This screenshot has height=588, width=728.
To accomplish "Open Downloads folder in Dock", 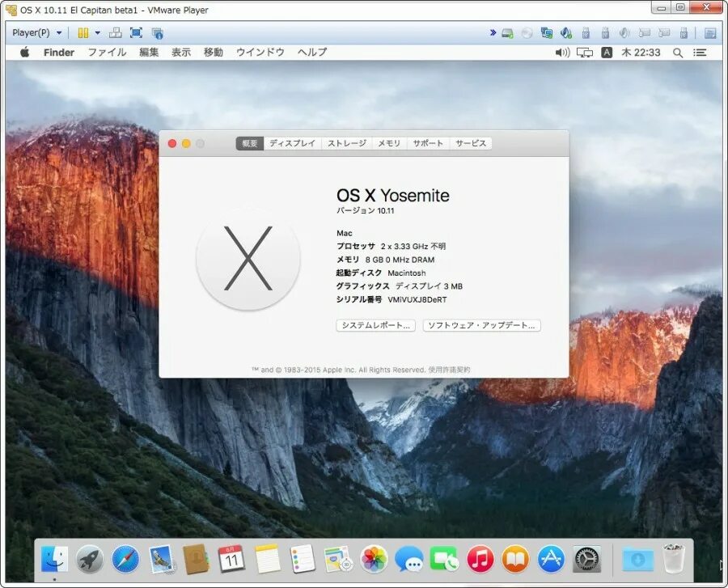I will [638, 559].
